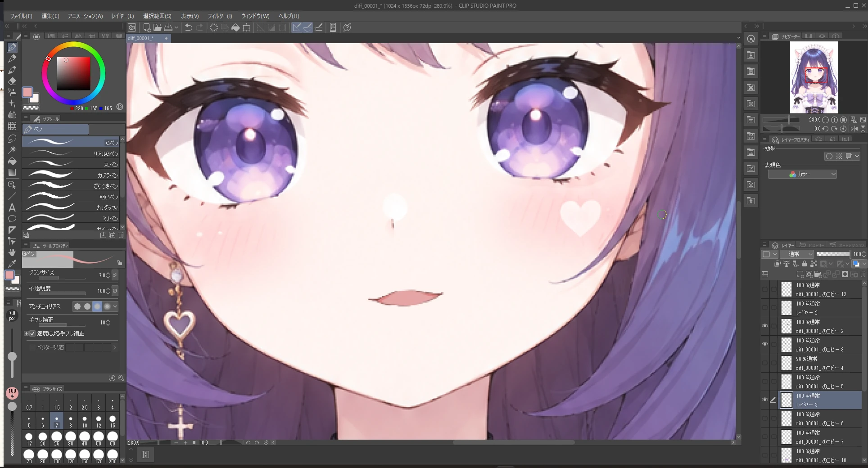Open the ファイル(F) menu
This screenshot has height=468, width=868.
[x=21, y=16]
